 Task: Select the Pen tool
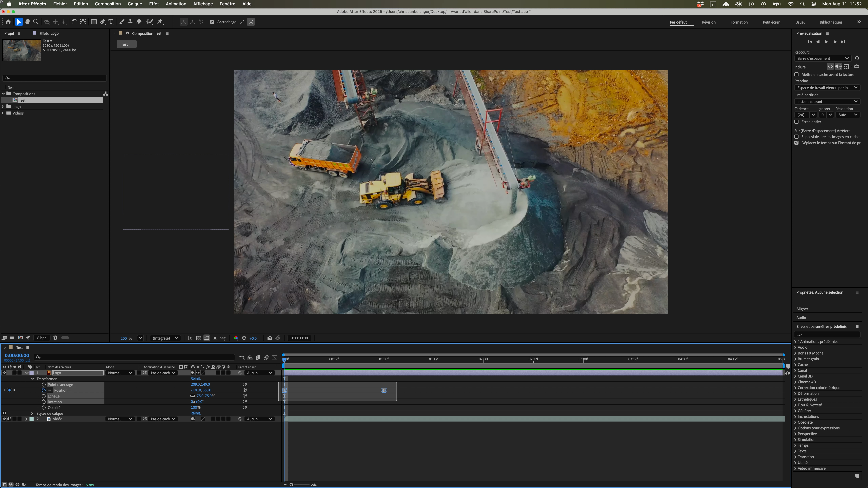point(102,22)
